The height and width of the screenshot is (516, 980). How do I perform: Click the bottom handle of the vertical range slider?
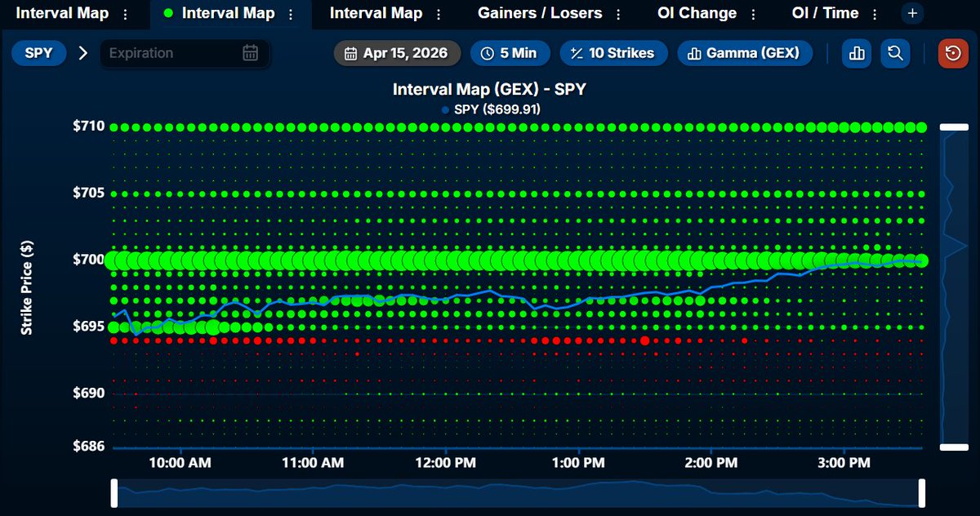pyautogui.click(x=954, y=447)
